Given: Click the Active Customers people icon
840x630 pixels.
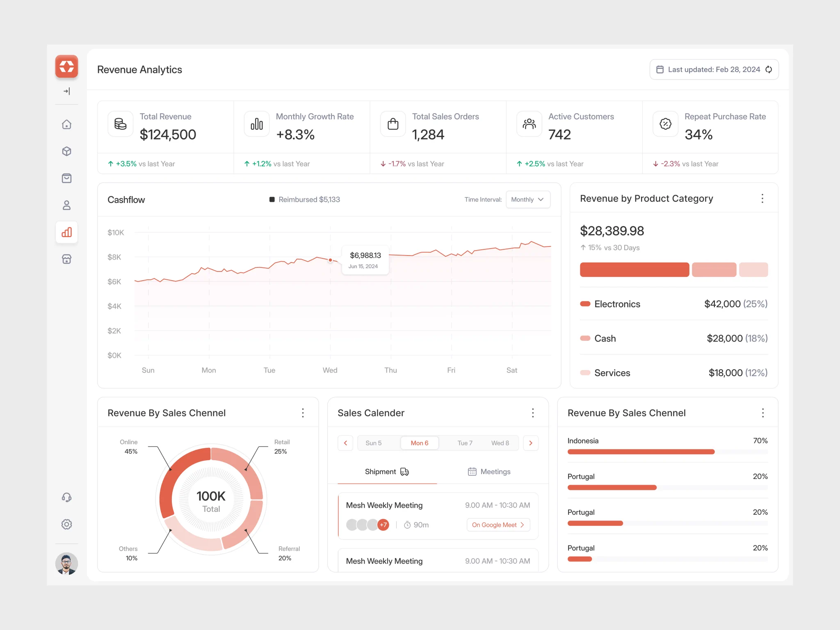Looking at the screenshot, I should pos(529,124).
